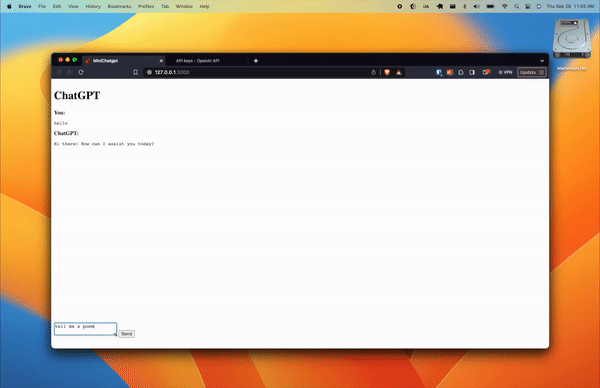Open the Brave application menu
The width and height of the screenshot is (600, 388).
(x=25, y=7)
